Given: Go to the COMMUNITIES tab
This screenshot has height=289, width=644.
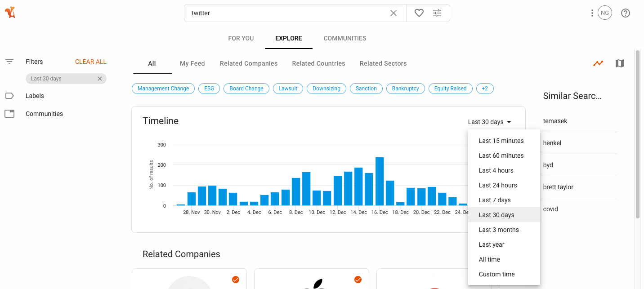Looking at the screenshot, I should click(345, 38).
